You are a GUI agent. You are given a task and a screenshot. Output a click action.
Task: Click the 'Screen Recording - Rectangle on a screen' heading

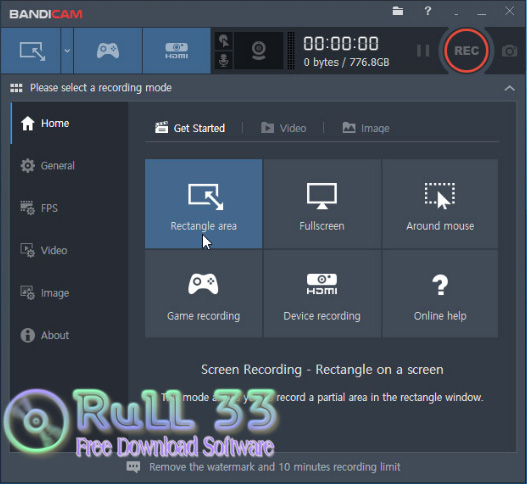[322, 369]
